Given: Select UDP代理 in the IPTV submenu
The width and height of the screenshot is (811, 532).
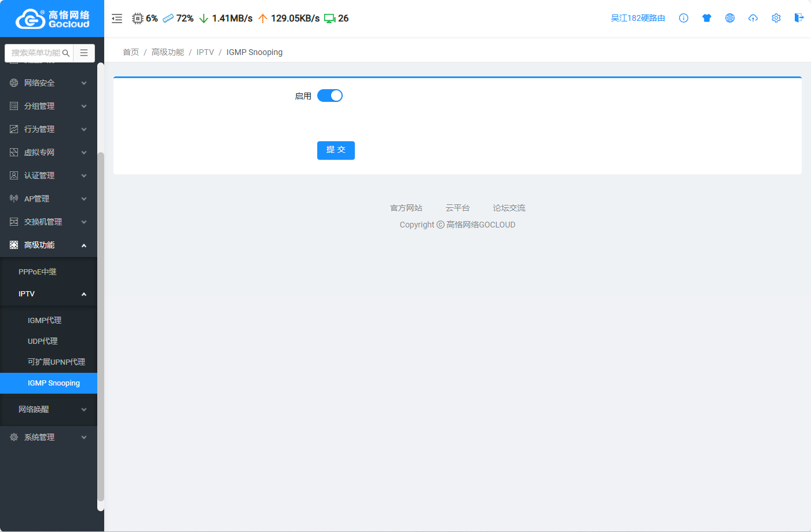Looking at the screenshot, I should (43, 341).
